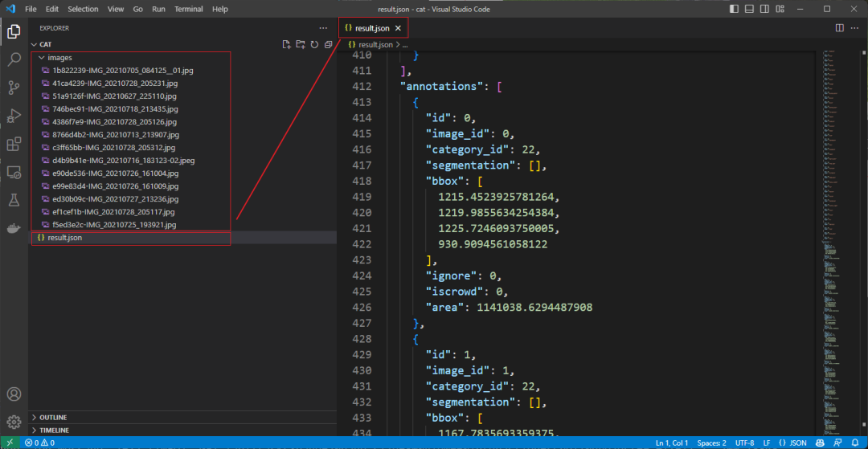Open Remote Explorer icon in activity bar
The height and width of the screenshot is (449, 868).
click(14, 173)
